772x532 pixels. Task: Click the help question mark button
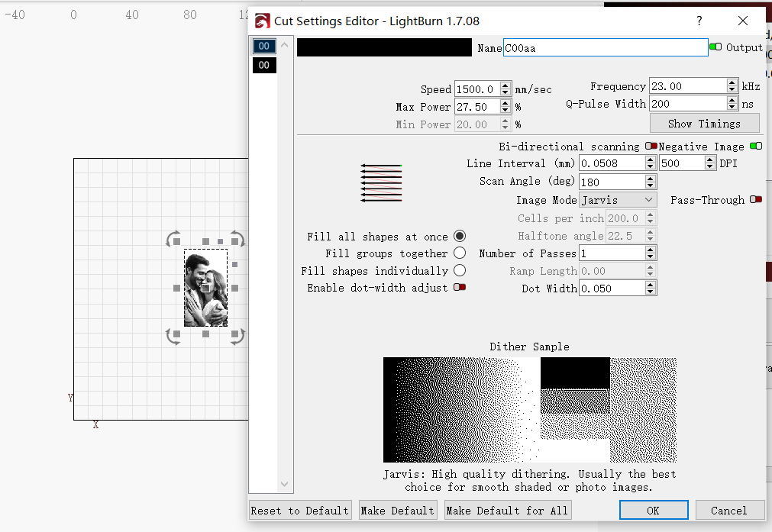pyautogui.click(x=699, y=21)
